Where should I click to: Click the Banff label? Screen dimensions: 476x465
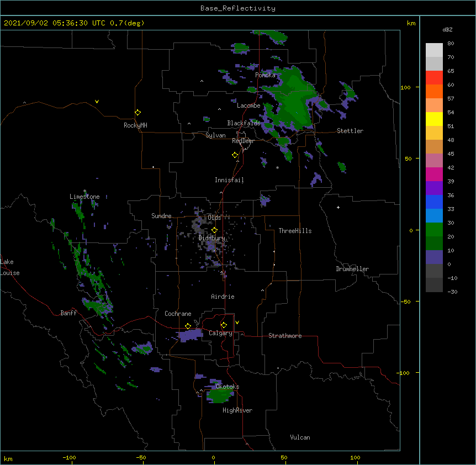point(68,313)
